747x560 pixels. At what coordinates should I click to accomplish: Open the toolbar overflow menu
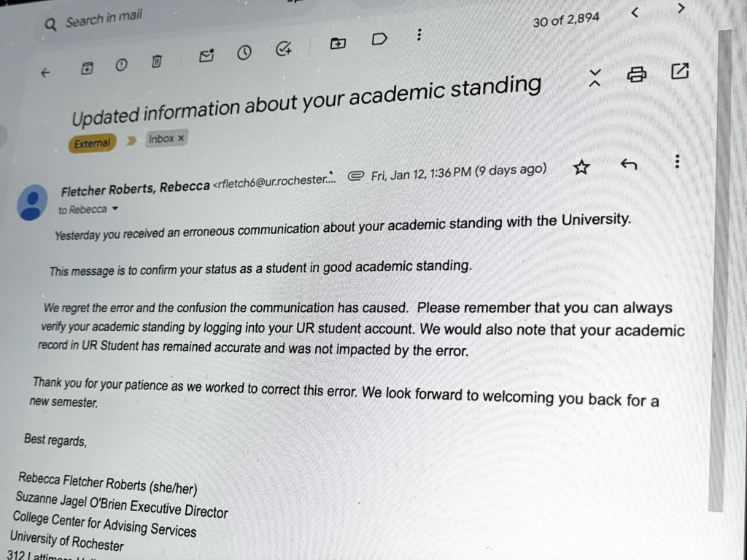(419, 35)
